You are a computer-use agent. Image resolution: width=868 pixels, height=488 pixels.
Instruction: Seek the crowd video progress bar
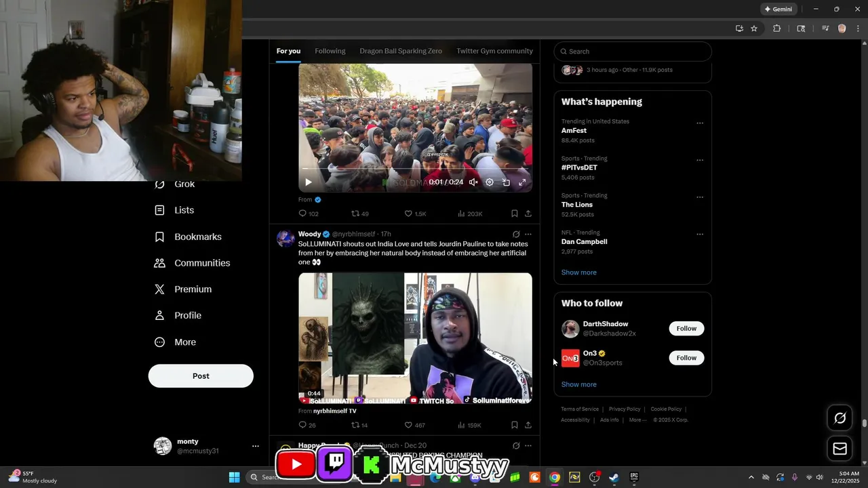click(415, 168)
